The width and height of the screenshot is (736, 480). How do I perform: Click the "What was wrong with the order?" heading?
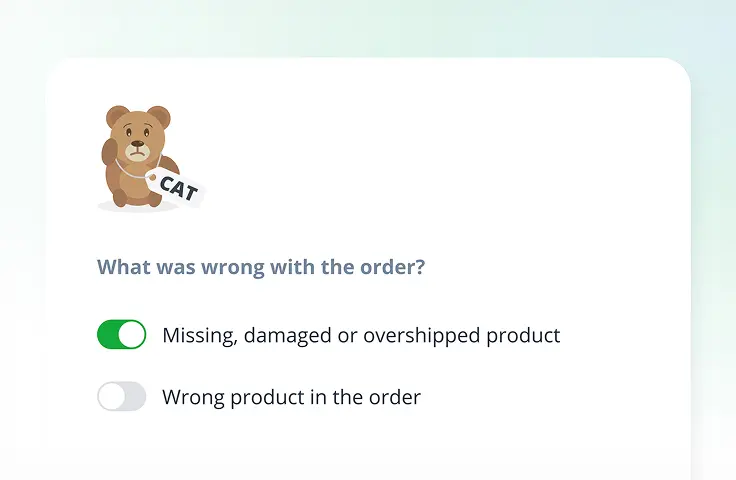pyautogui.click(x=261, y=268)
